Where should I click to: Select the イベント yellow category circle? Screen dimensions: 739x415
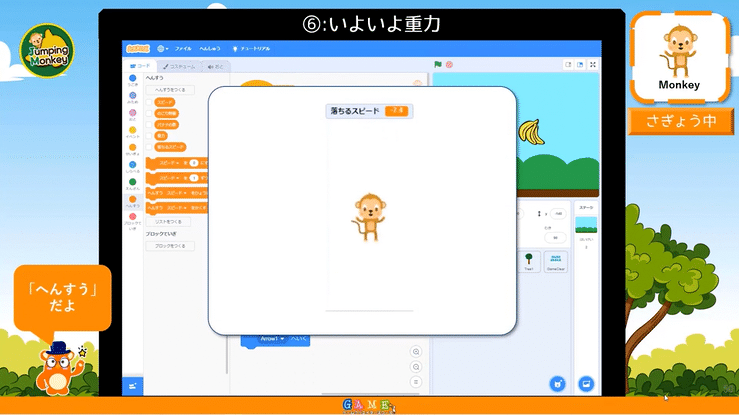coord(132,130)
